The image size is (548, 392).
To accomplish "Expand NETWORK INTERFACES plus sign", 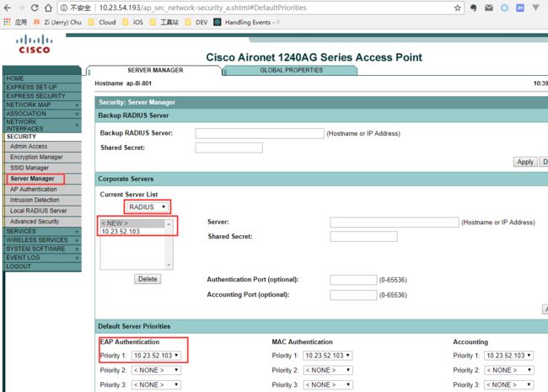I will (x=77, y=125).
